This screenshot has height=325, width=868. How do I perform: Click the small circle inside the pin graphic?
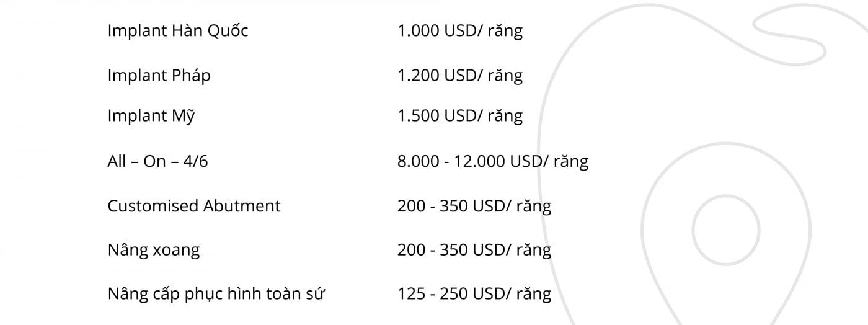pyautogui.click(x=726, y=230)
